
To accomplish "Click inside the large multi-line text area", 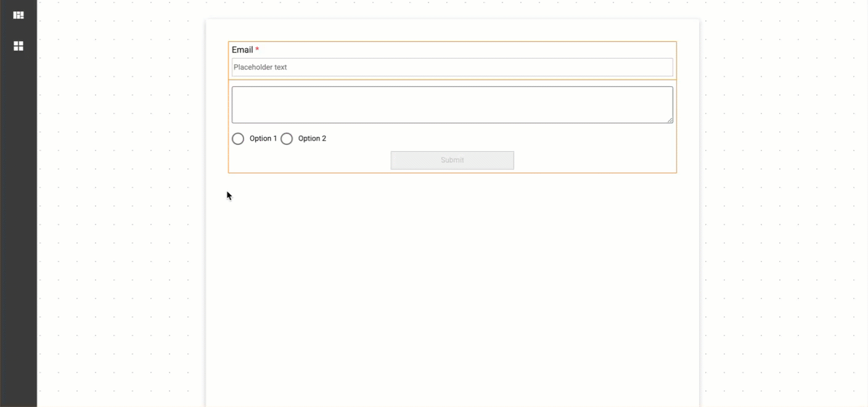I will pyautogui.click(x=452, y=104).
